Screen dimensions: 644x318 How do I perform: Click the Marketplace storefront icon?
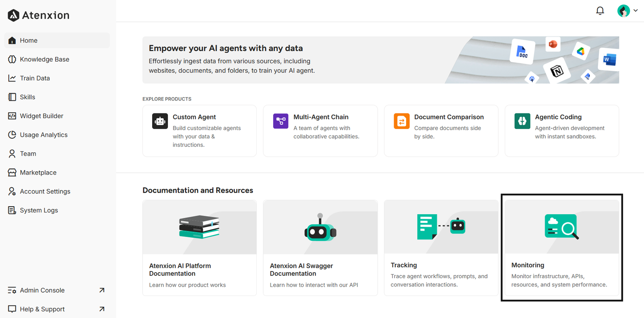(12, 172)
